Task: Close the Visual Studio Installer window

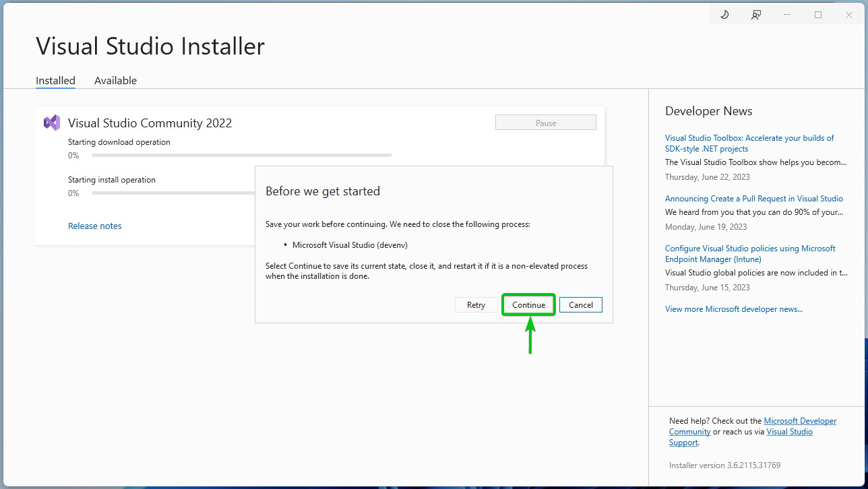Action: coord(849,15)
